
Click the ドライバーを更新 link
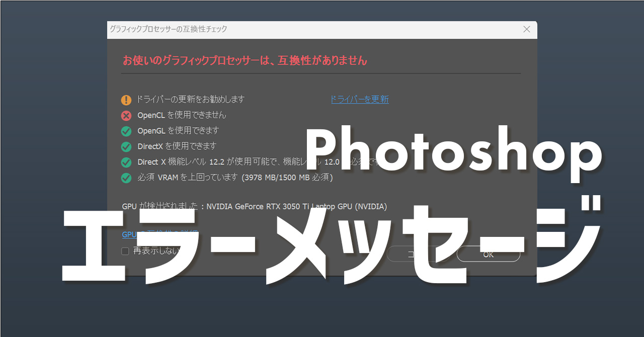tap(360, 100)
